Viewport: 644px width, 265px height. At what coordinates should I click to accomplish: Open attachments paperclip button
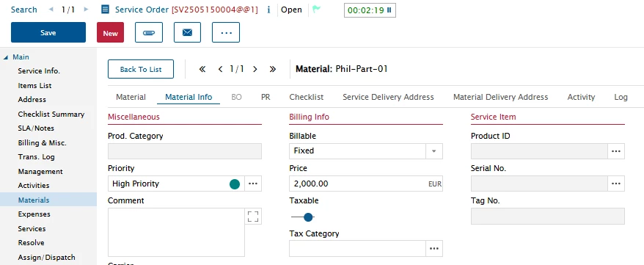click(149, 32)
